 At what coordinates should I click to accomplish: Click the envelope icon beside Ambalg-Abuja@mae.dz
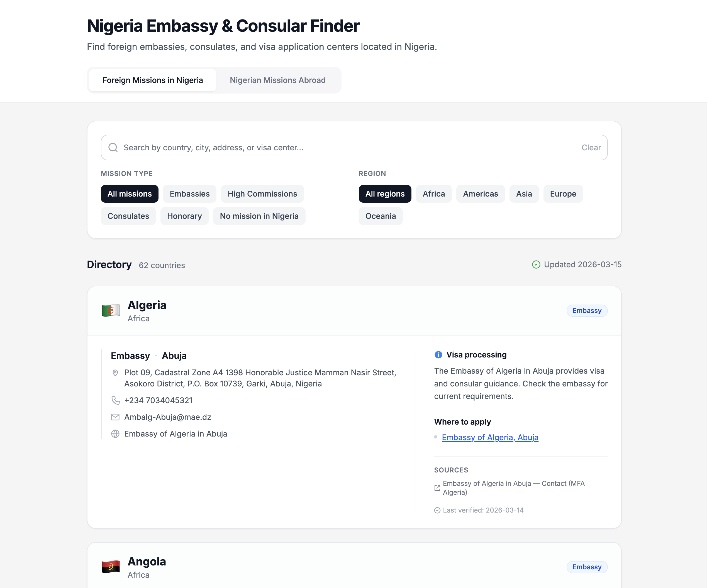coord(116,417)
